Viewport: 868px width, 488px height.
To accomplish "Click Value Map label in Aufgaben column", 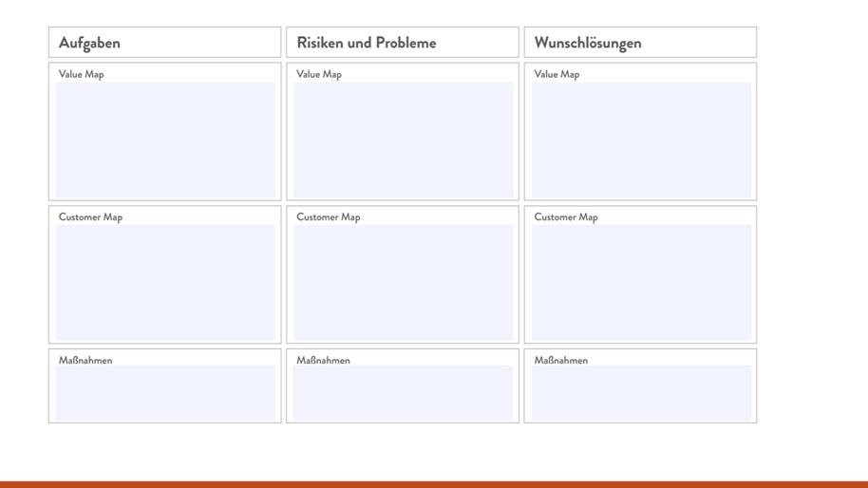I will 82,74.
